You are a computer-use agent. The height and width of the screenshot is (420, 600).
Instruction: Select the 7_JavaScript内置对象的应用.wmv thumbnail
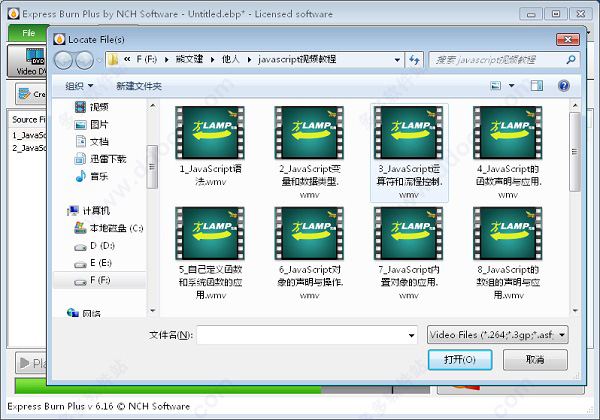pyautogui.click(x=409, y=233)
